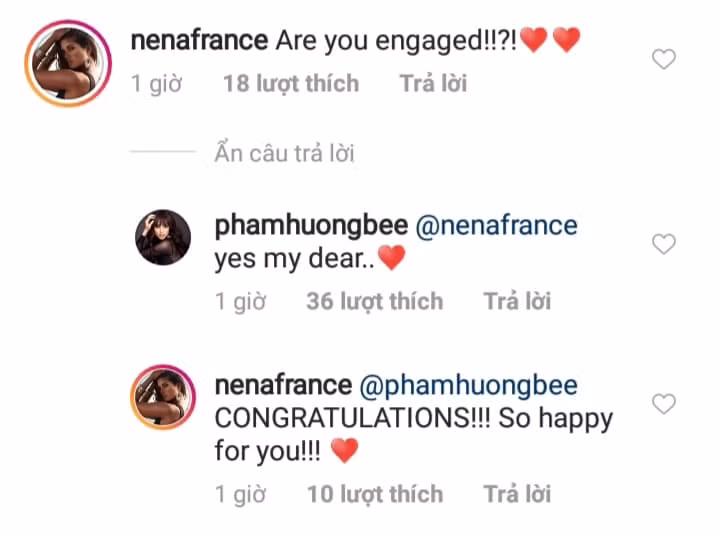718x538 pixels.
Task: Show who liked via "10 lượt thích"
Action: (374, 493)
